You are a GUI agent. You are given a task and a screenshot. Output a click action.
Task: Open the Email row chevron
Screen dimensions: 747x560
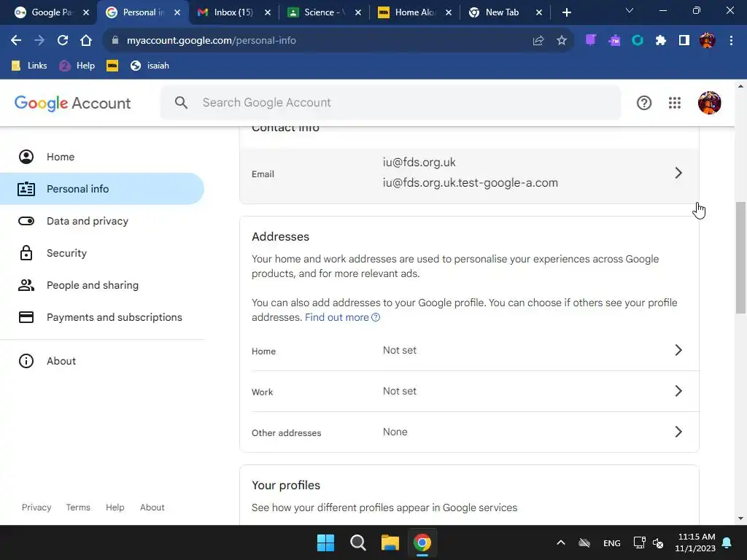(678, 173)
